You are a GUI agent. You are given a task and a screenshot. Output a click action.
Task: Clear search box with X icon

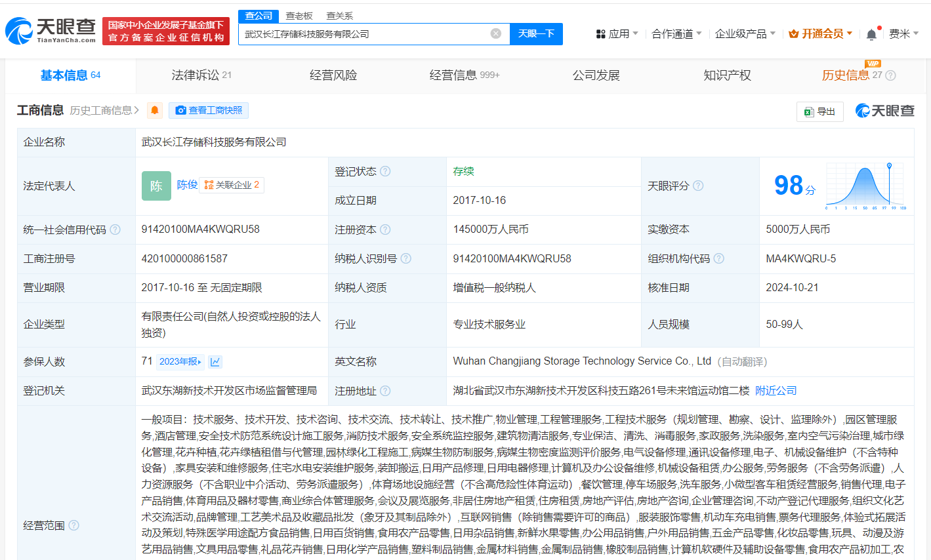tap(496, 33)
